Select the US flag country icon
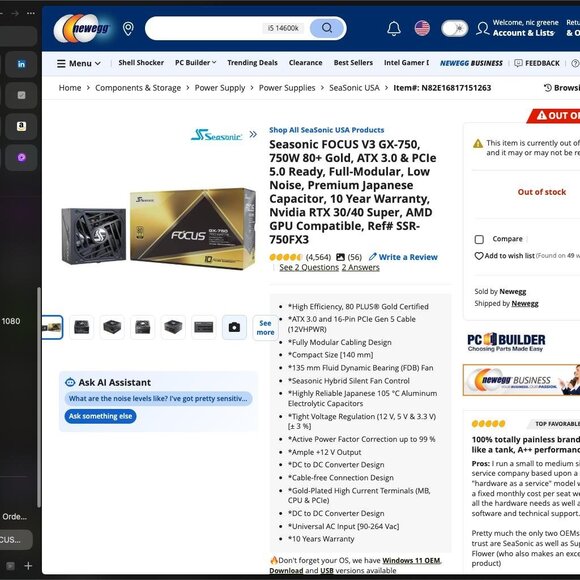Image resolution: width=580 pixels, height=580 pixels. point(422,28)
